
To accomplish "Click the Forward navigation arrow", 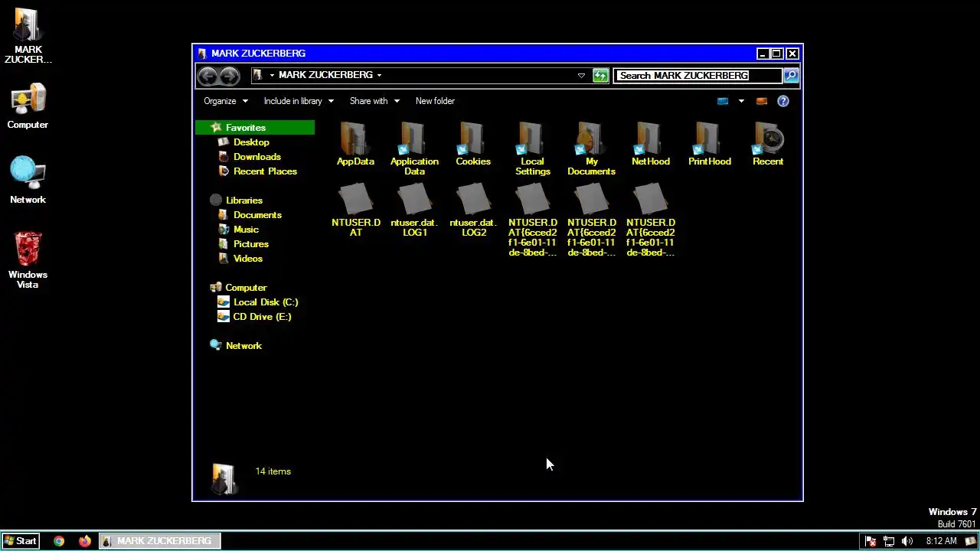I will (229, 75).
